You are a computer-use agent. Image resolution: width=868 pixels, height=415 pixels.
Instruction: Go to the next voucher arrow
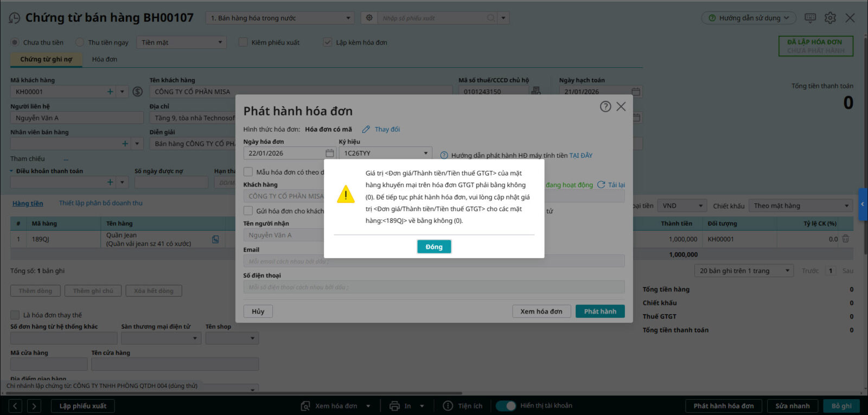click(x=34, y=406)
